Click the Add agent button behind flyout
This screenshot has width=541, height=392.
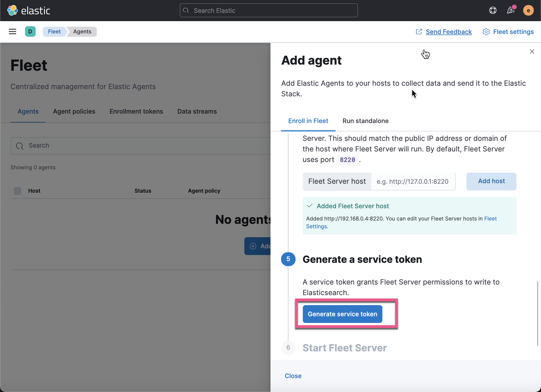(x=257, y=246)
